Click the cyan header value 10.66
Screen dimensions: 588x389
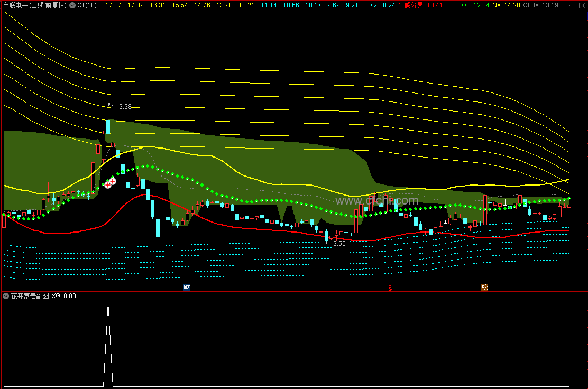click(291, 5)
